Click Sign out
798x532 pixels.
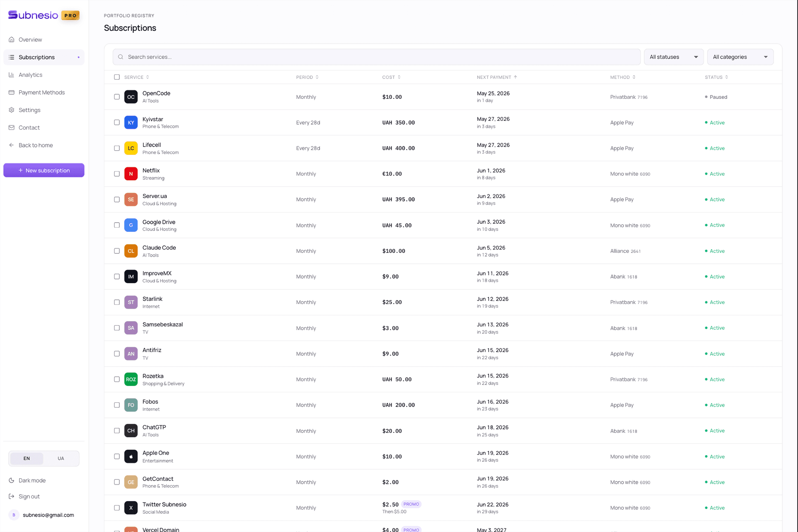tap(29, 496)
